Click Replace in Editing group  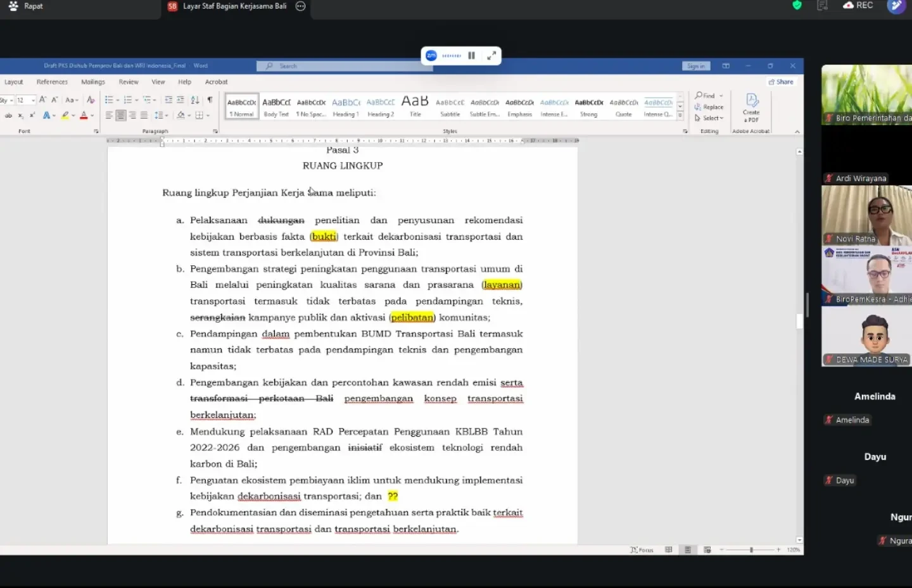tap(709, 107)
